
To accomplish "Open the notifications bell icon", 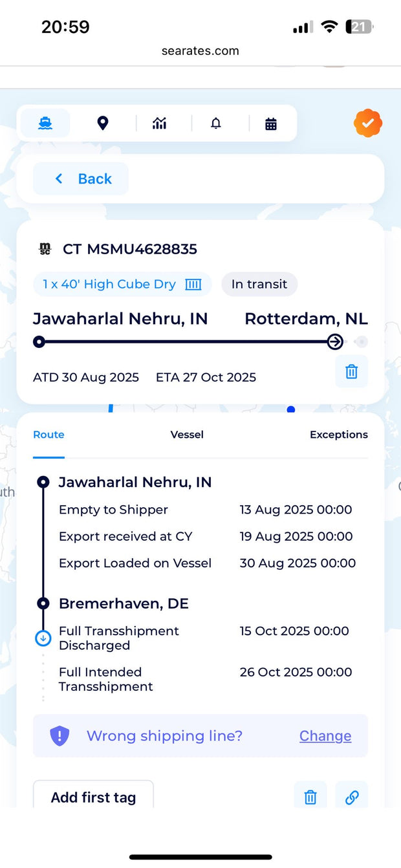I will [216, 123].
